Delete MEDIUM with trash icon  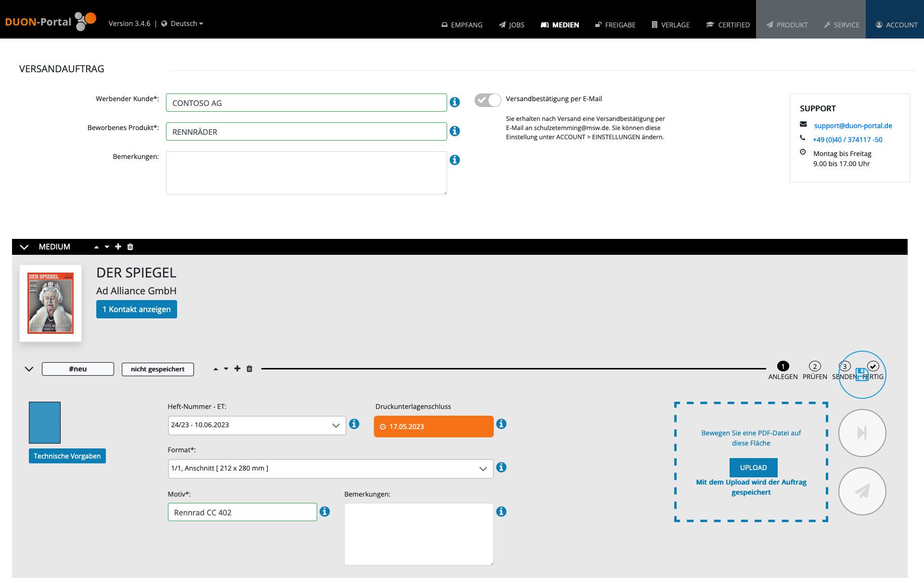coord(130,247)
